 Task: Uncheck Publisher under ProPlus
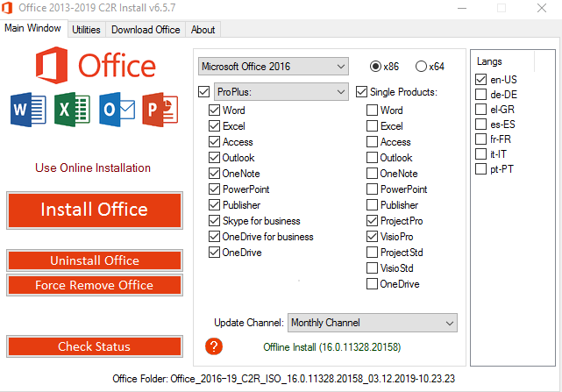coord(214,205)
